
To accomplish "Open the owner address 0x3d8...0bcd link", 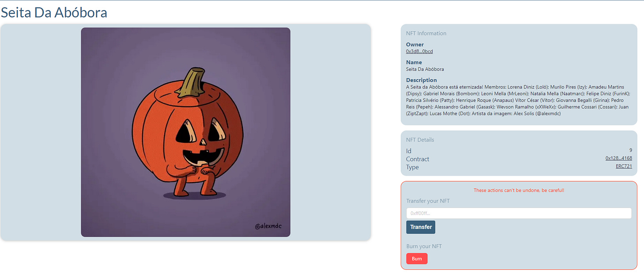I will pos(419,51).
